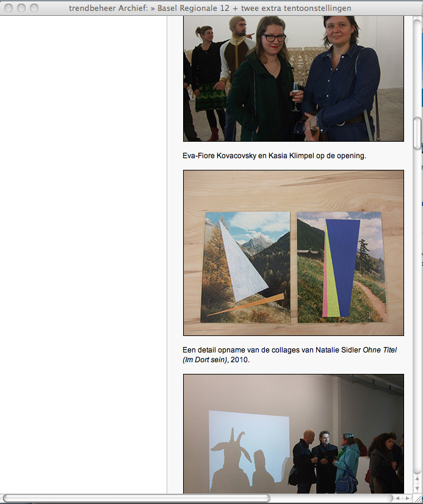Zoom the window with the third title button
The height and width of the screenshot is (504, 423).
pyautogui.click(x=34, y=8)
